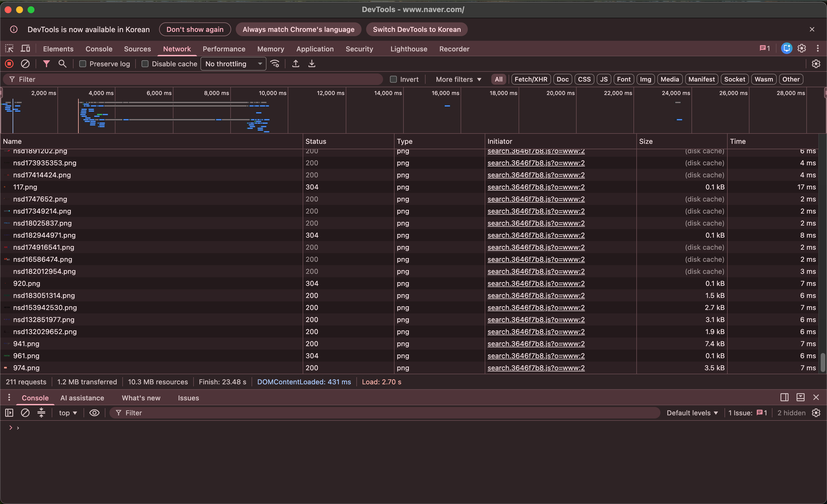Image resolution: width=827 pixels, height=504 pixels.
Task: Check the Invert filter checkbox
Action: pos(393,79)
